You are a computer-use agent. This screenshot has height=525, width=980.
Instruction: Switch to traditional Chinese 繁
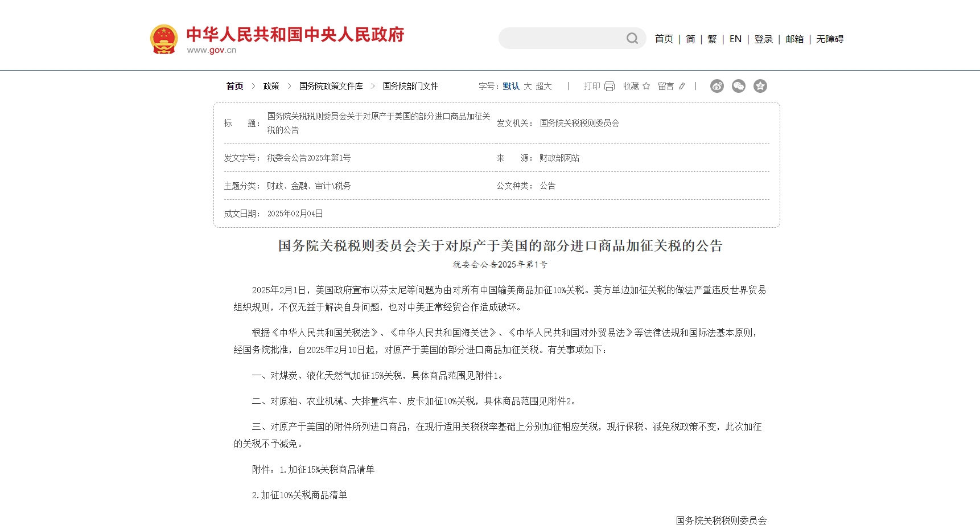(712, 39)
